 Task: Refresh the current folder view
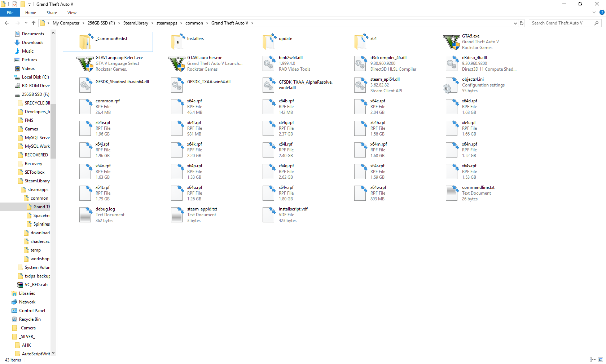pyautogui.click(x=521, y=23)
